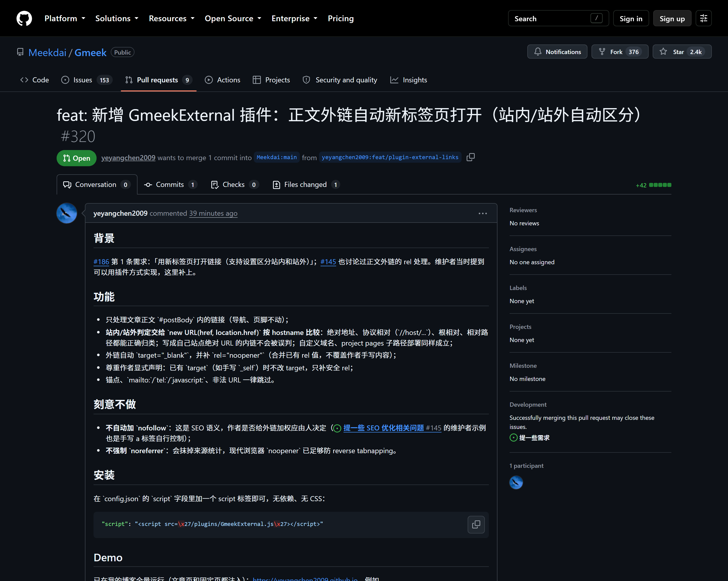Open the Meekdai:main base branch
The height and width of the screenshot is (581, 728).
(x=277, y=157)
